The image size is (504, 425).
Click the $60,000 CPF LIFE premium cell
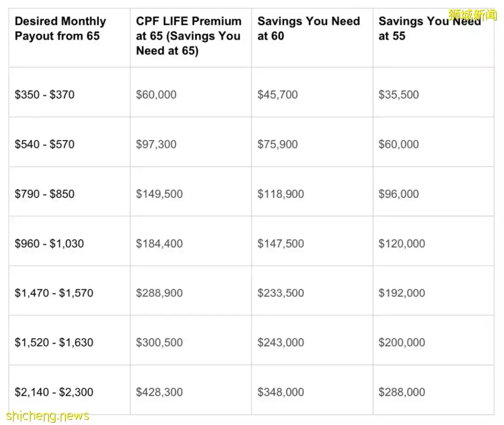(x=156, y=95)
